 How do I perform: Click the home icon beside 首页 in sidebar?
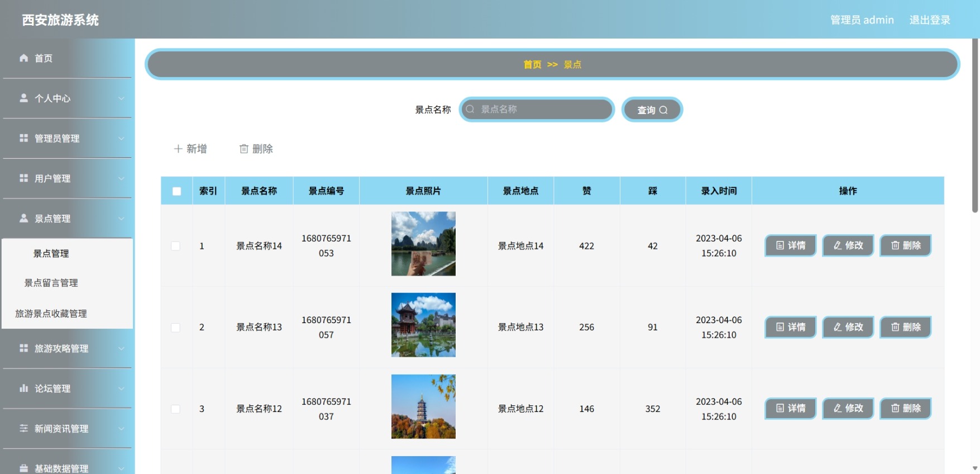[x=23, y=58]
